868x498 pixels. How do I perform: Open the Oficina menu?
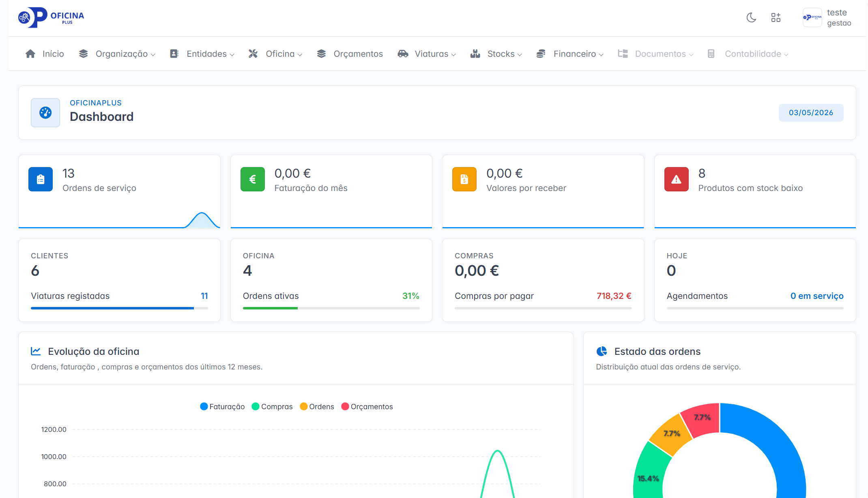tap(280, 54)
